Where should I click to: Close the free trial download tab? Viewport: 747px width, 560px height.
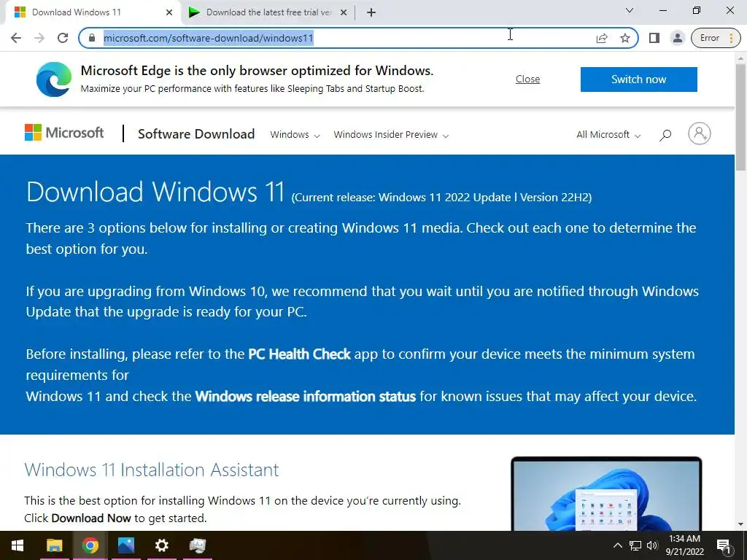click(343, 13)
